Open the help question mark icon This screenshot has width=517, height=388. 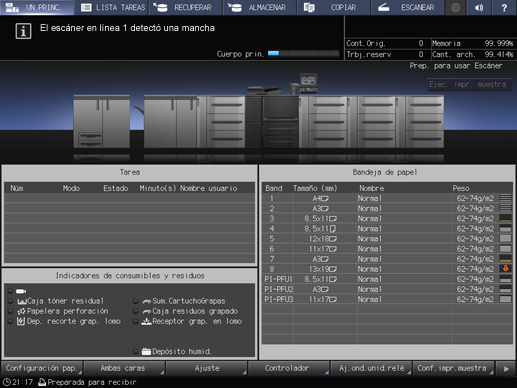(x=504, y=7)
